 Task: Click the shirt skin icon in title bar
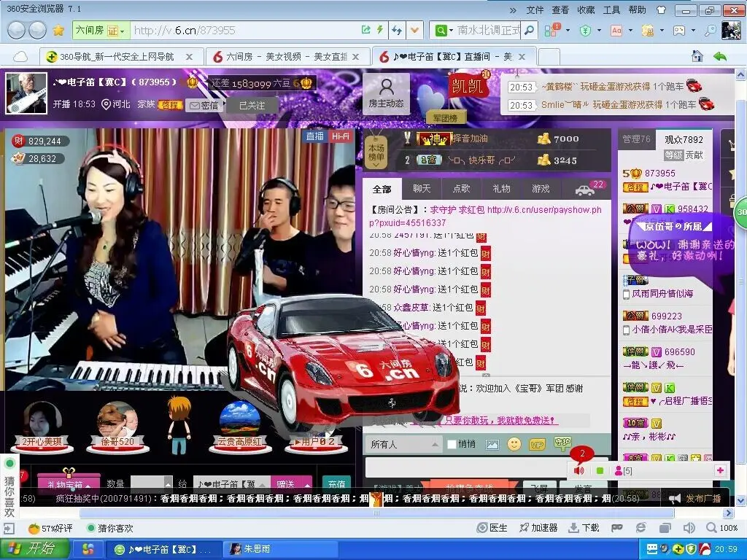tap(661, 9)
